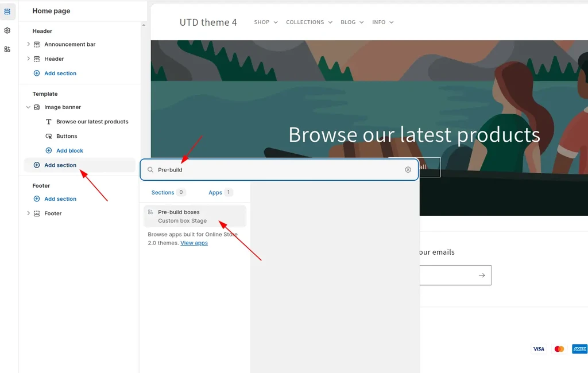
Task: Open App embeds icon in left rail
Action: point(7,49)
